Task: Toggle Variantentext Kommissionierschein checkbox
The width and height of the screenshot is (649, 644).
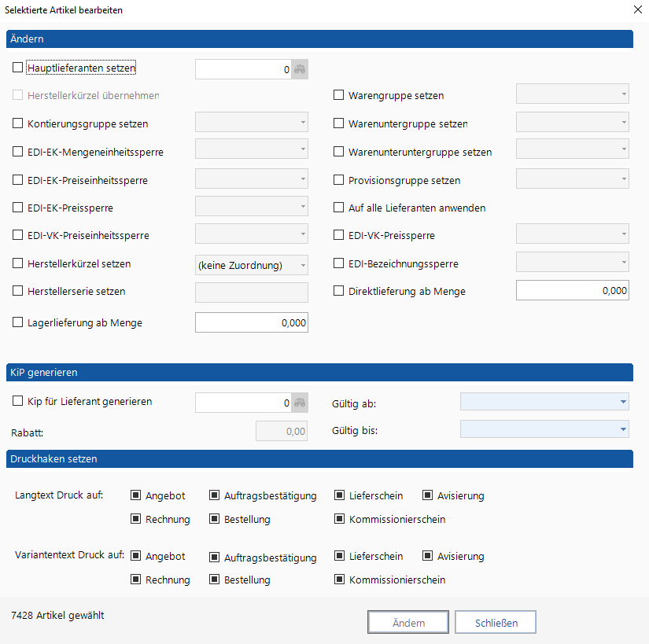Action: click(x=339, y=580)
